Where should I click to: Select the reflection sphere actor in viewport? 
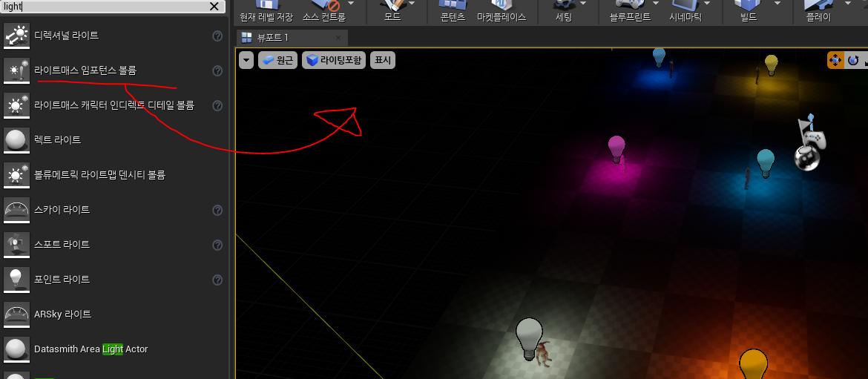coord(806,159)
